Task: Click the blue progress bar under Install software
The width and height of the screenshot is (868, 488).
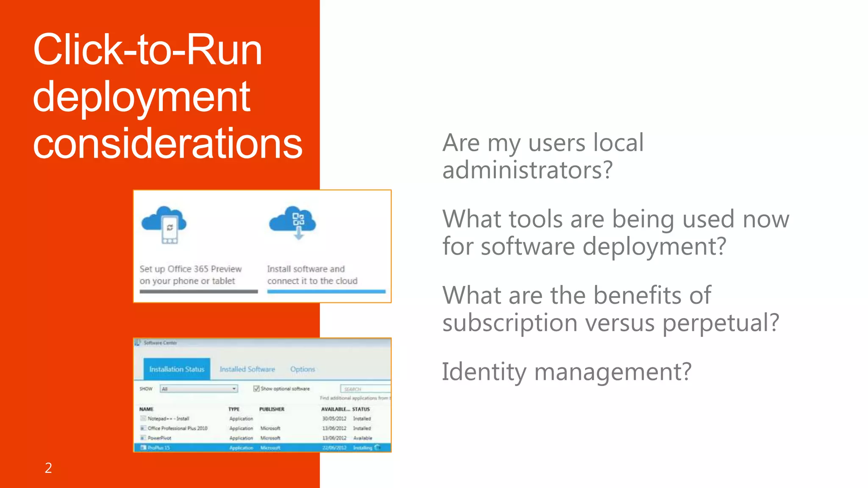Action: pyautogui.click(x=326, y=292)
